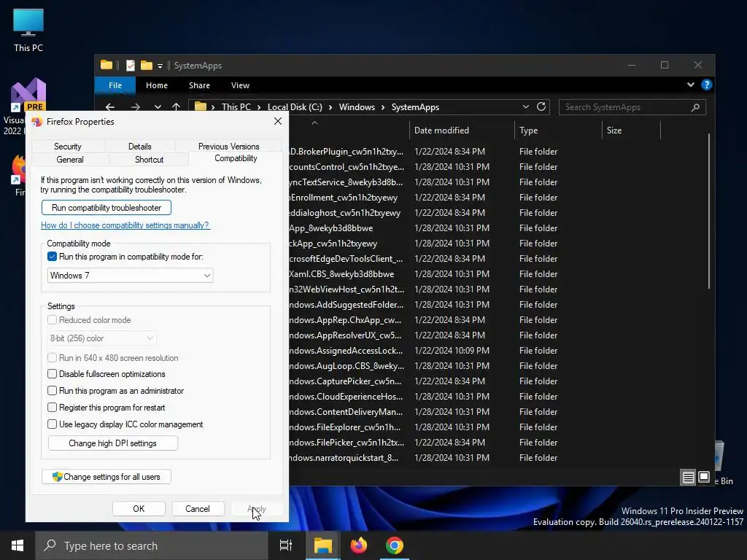Switch Explorer to large icons view
The width and height of the screenshot is (747, 560).
point(704,477)
